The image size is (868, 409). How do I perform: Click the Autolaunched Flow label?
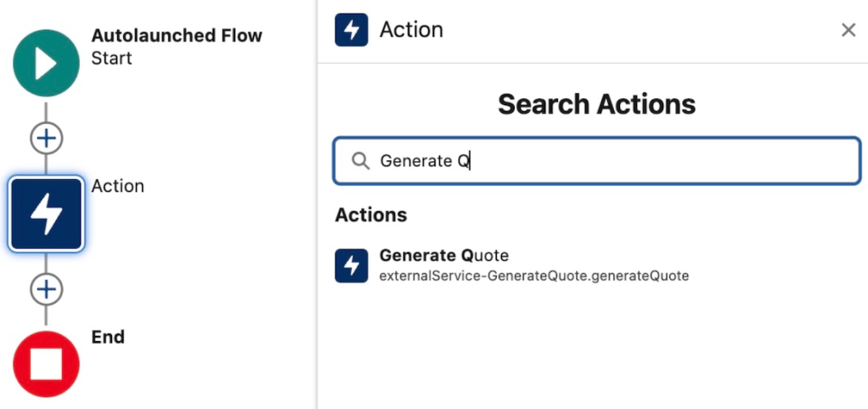tap(177, 36)
